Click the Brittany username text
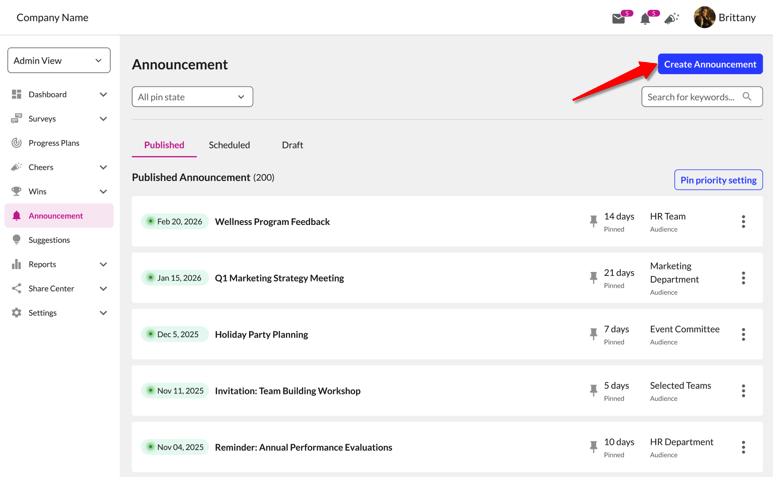The width and height of the screenshot is (773, 477). (737, 17)
